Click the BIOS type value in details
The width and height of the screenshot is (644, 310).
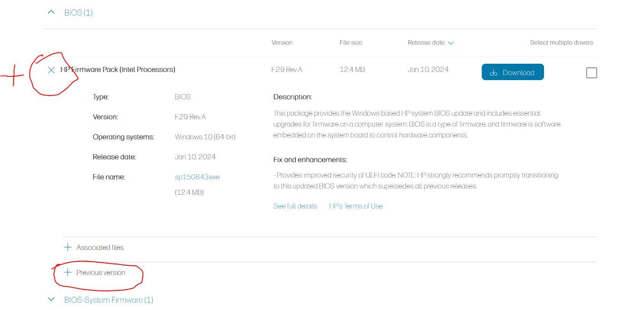pos(183,97)
